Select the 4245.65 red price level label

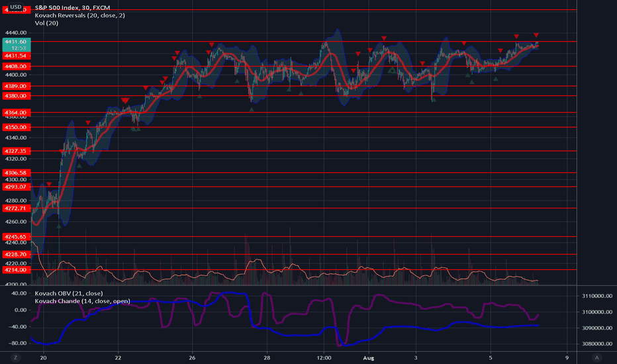coord(16,237)
